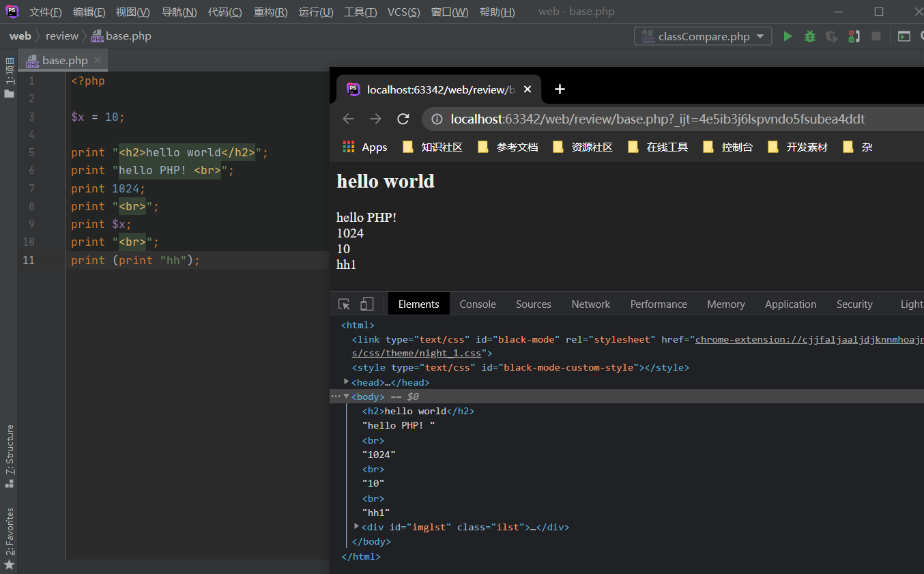Click line 11 print statement in editor

pos(135,260)
